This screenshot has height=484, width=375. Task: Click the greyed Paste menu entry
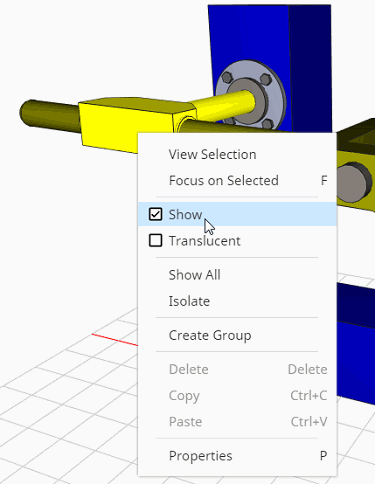[237, 422]
